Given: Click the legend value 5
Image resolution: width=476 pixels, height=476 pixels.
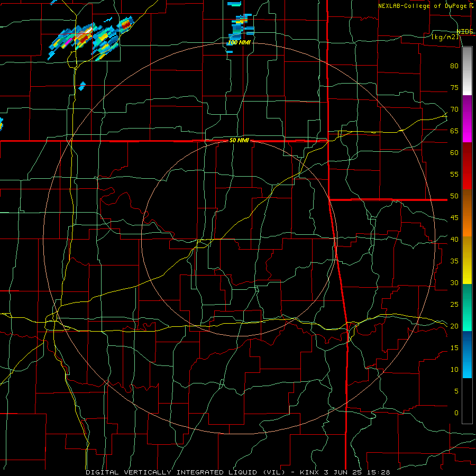Looking at the screenshot, I should click(x=456, y=391).
